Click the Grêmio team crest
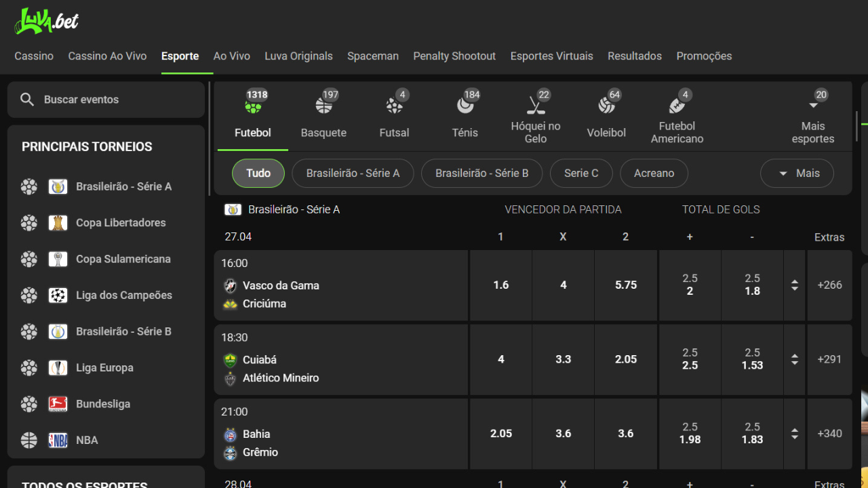The width and height of the screenshot is (868, 488). click(231, 452)
